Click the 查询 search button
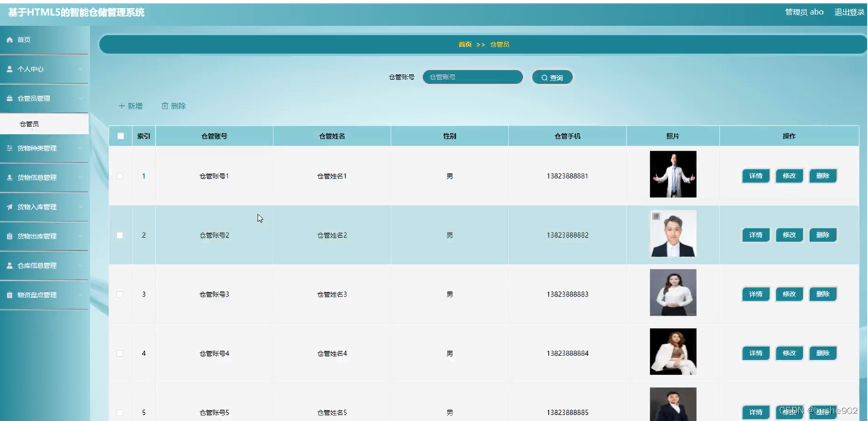 pos(552,78)
